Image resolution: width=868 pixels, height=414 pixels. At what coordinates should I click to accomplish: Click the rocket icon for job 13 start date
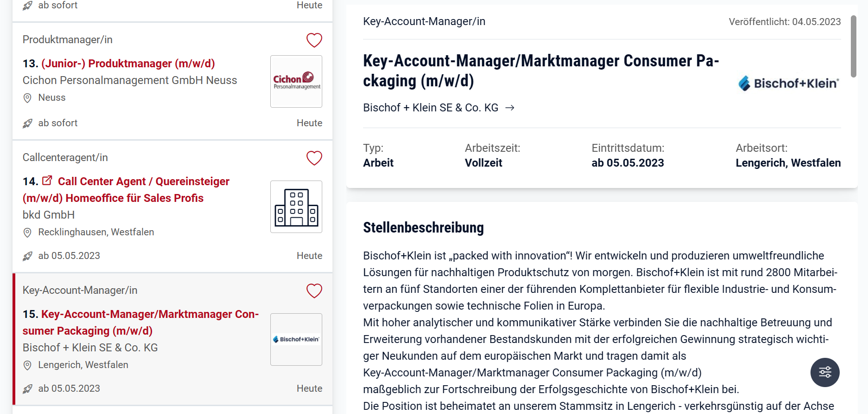click(x=28, y=123)
